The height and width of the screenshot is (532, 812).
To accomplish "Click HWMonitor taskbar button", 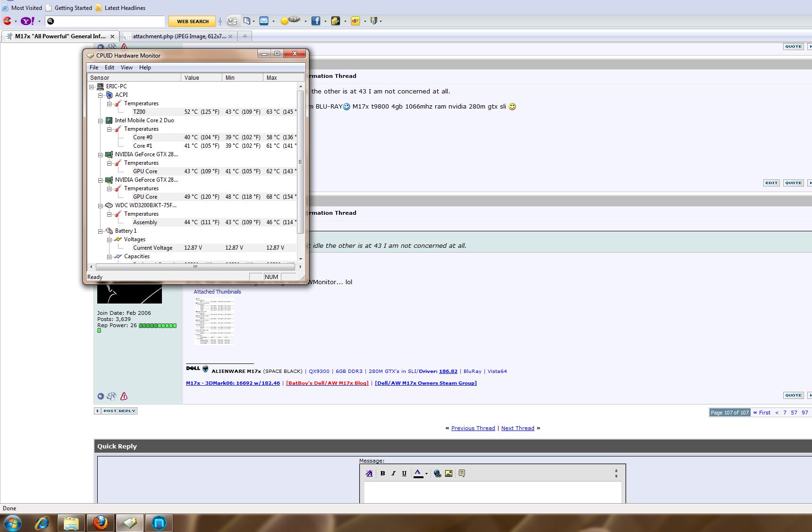I will click(x=129, y=523).
